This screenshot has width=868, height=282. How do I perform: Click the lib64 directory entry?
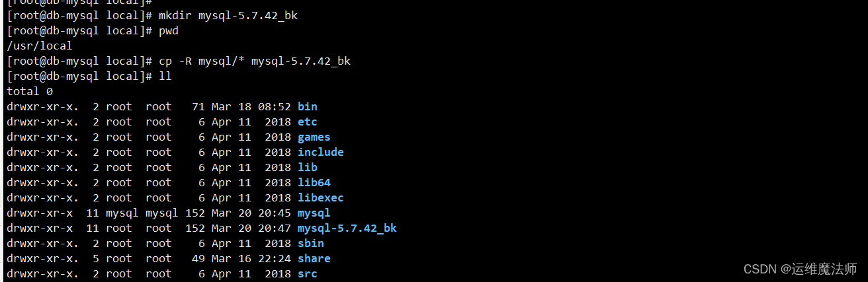coord(314,182)
